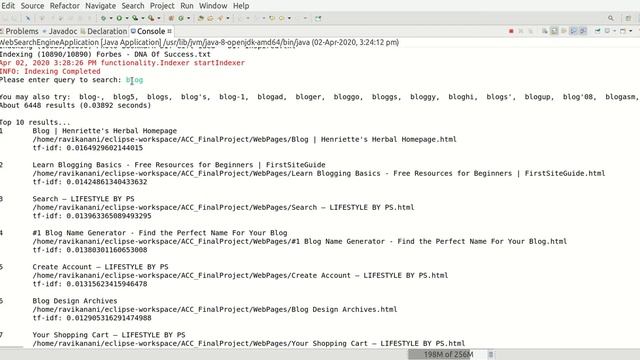
Task: Open the Project menu
Action: [x=162, y=6]
